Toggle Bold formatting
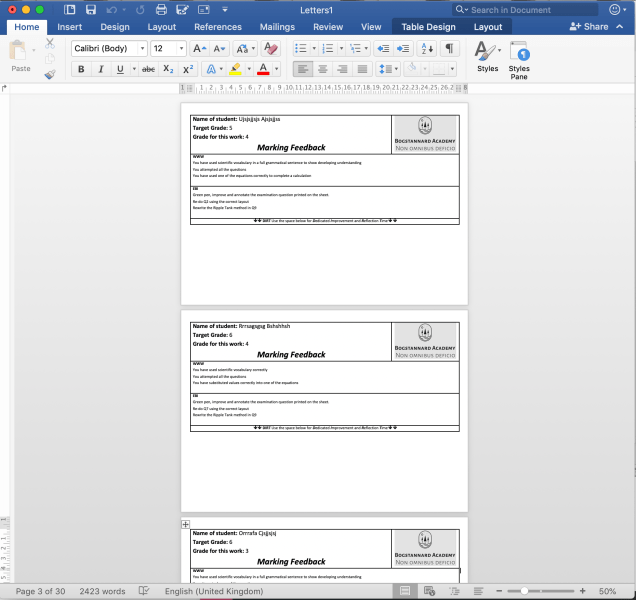The image size is (636, 600). [x=81, y=69]
